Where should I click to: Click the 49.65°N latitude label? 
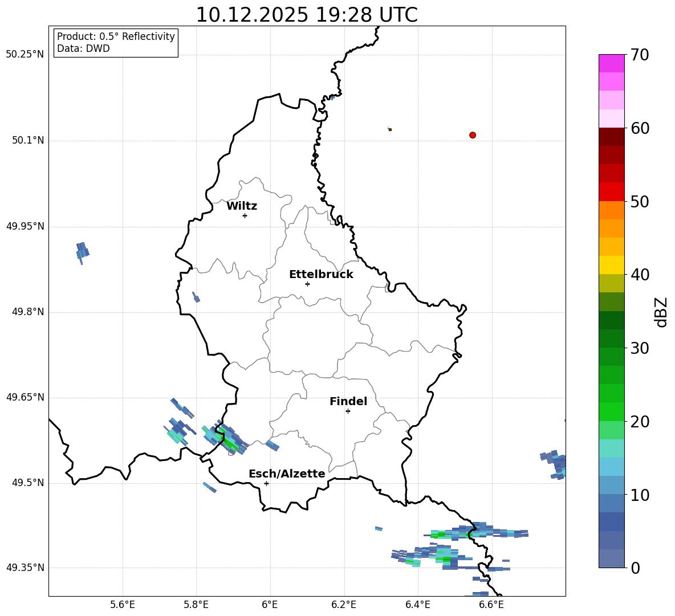(x=25, y=397)
